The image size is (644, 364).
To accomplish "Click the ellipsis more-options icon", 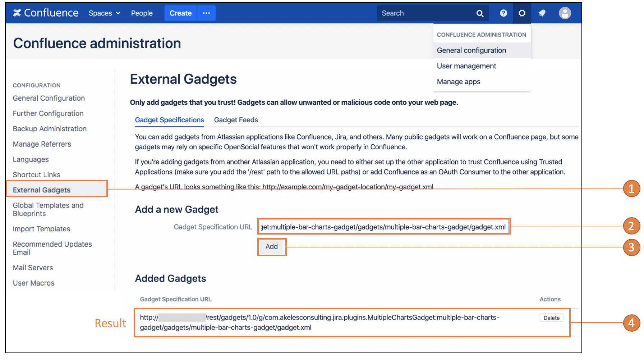I will 206,13.
